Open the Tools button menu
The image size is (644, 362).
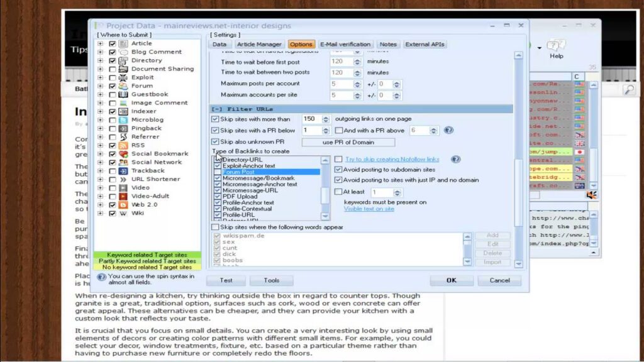pos(272,280)
